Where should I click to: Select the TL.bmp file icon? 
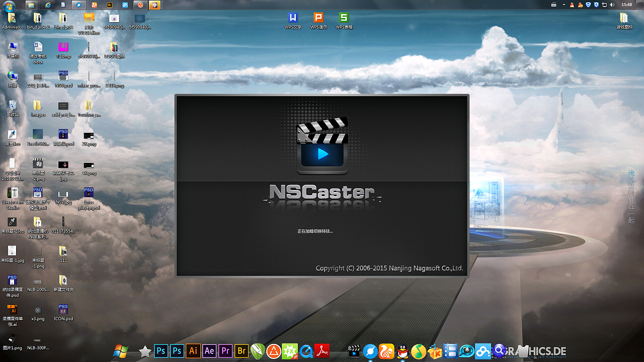tap(63, 50)
